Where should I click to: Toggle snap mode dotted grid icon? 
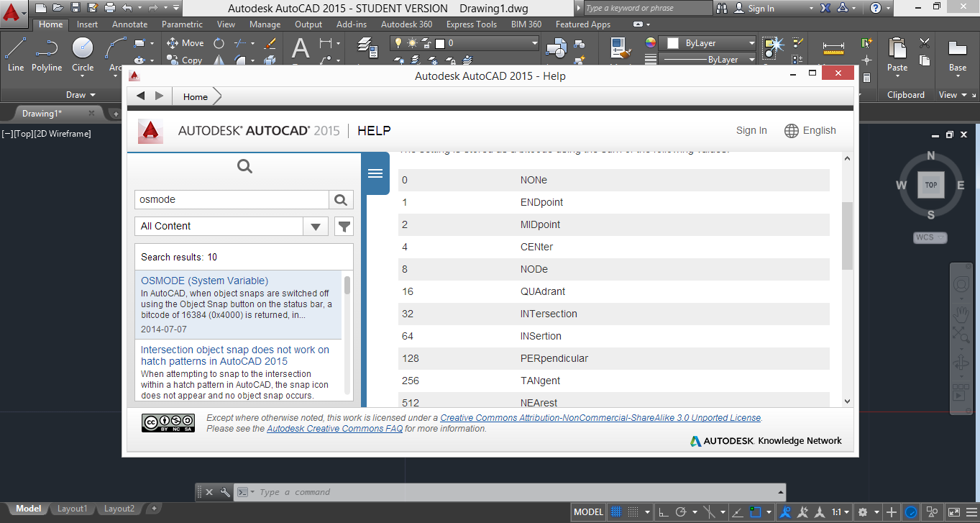click(633, 512)
